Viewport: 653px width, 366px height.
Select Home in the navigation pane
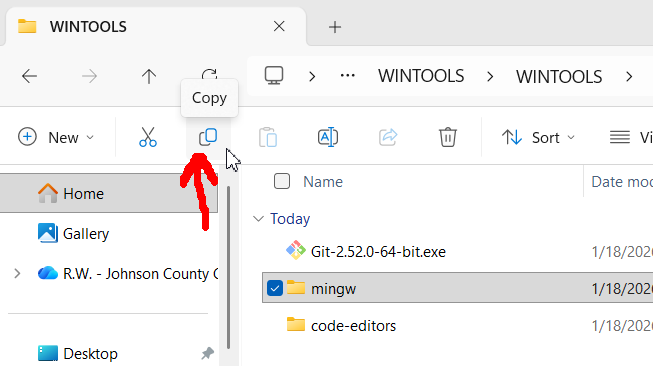pos(109,193)
